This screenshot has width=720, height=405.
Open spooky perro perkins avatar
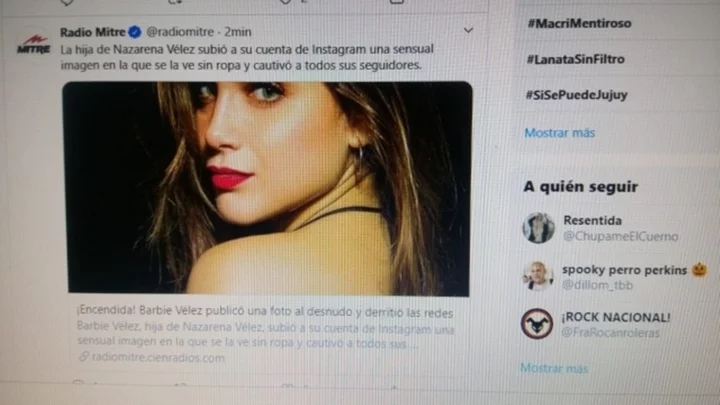tap(537, 276)
